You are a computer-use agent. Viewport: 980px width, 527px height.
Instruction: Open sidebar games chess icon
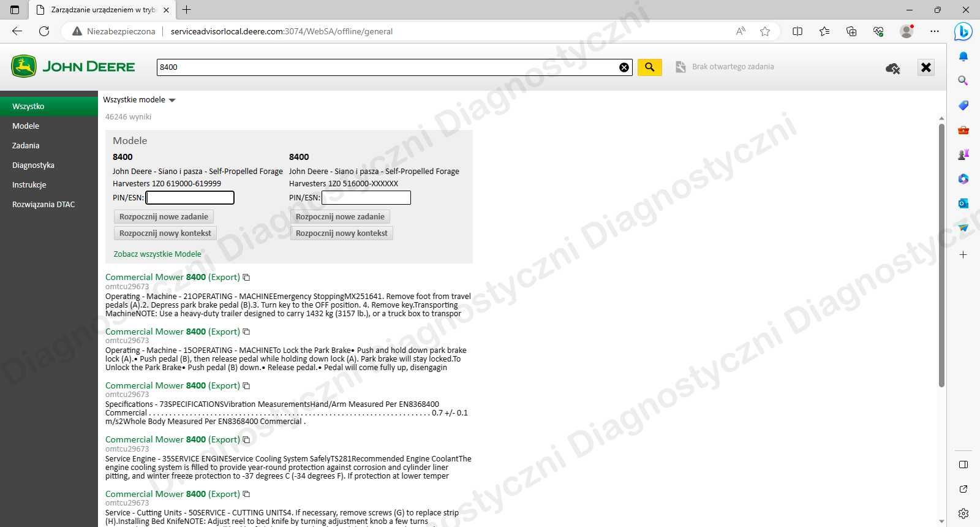[x=963, y=154]
